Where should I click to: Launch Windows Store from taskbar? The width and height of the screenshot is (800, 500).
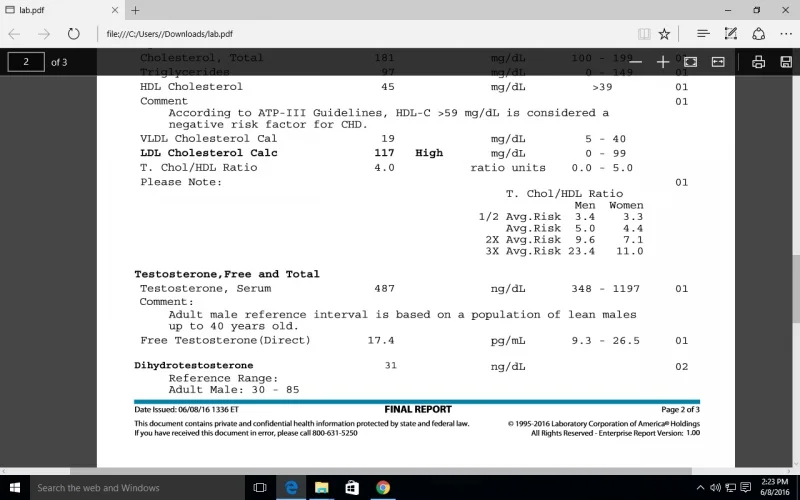tap(352, 488)
